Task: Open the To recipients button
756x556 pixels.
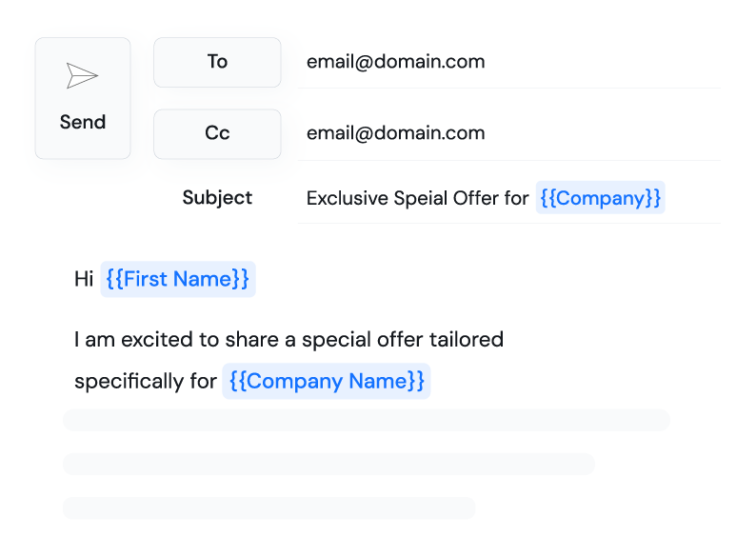Action: pos(217,62)
